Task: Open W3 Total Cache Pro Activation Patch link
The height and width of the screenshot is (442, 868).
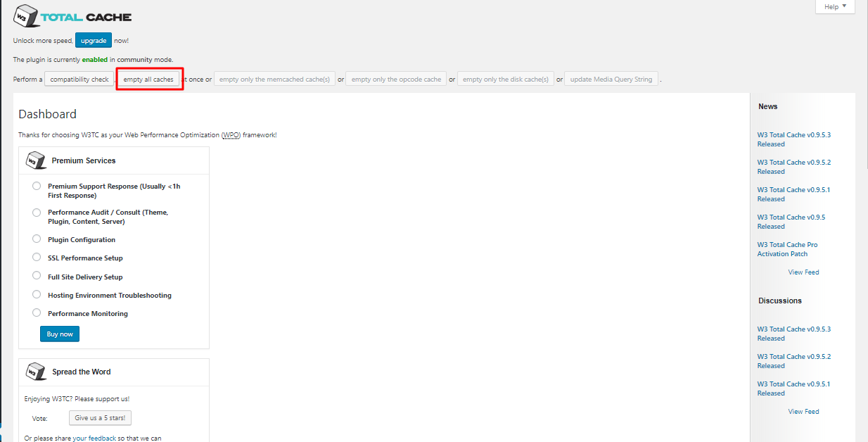Action: click(x=787, y=249)
